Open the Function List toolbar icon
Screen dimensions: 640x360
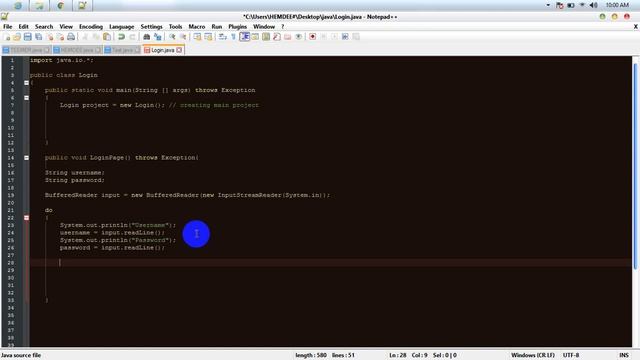pos(277,37)
